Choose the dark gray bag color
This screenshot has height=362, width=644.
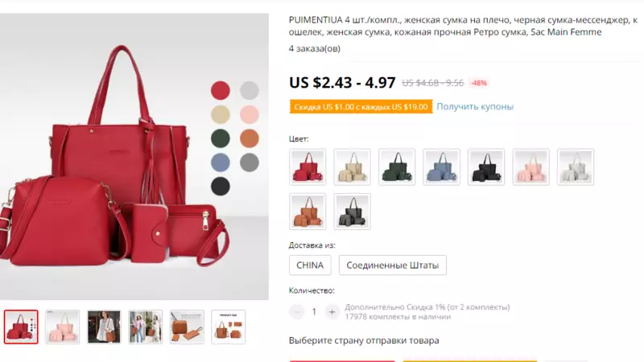[353, 212]
